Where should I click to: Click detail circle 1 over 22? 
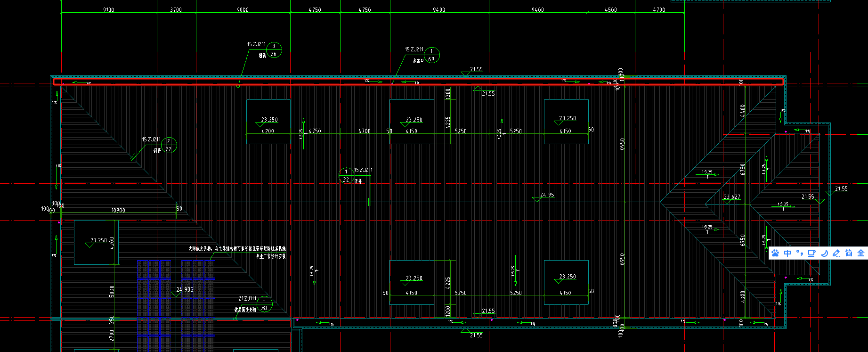(346, 176)
